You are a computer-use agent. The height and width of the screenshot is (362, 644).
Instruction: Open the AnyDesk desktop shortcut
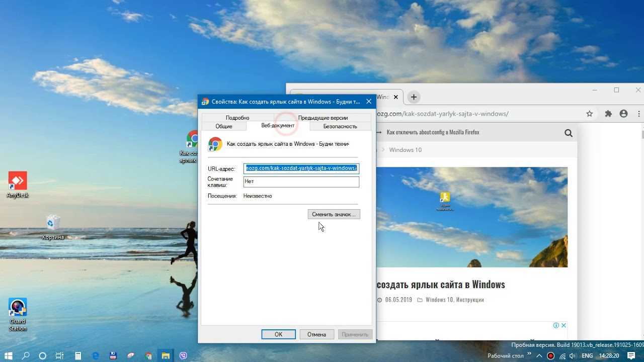[x=18, y=182]
